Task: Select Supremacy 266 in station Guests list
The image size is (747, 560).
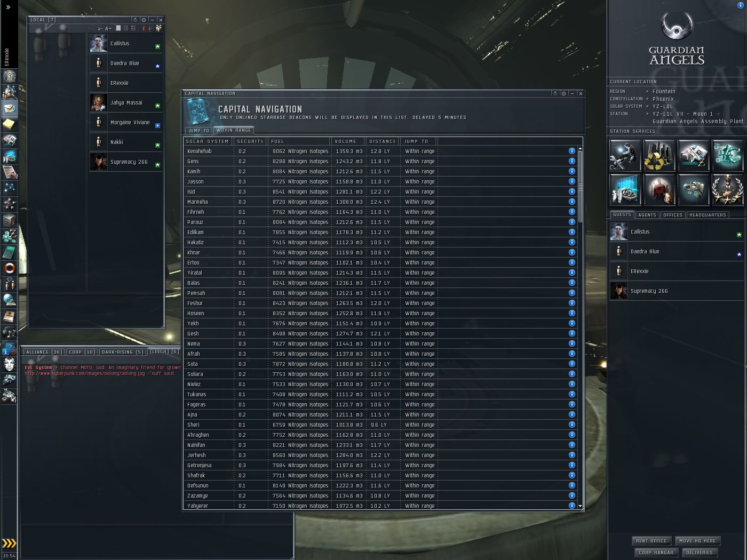Action: pos(677,291)
